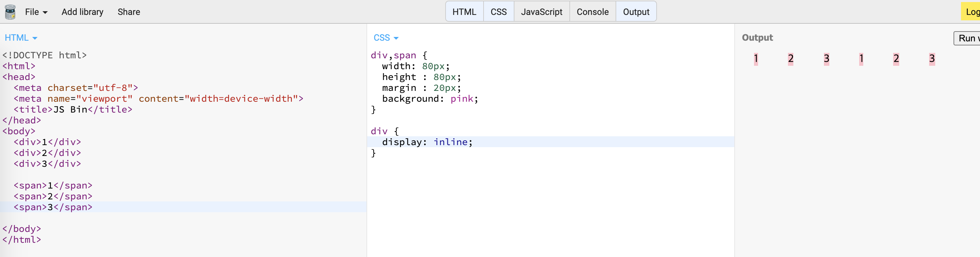
Task: Open the File menu
Action: coord(36,12)
